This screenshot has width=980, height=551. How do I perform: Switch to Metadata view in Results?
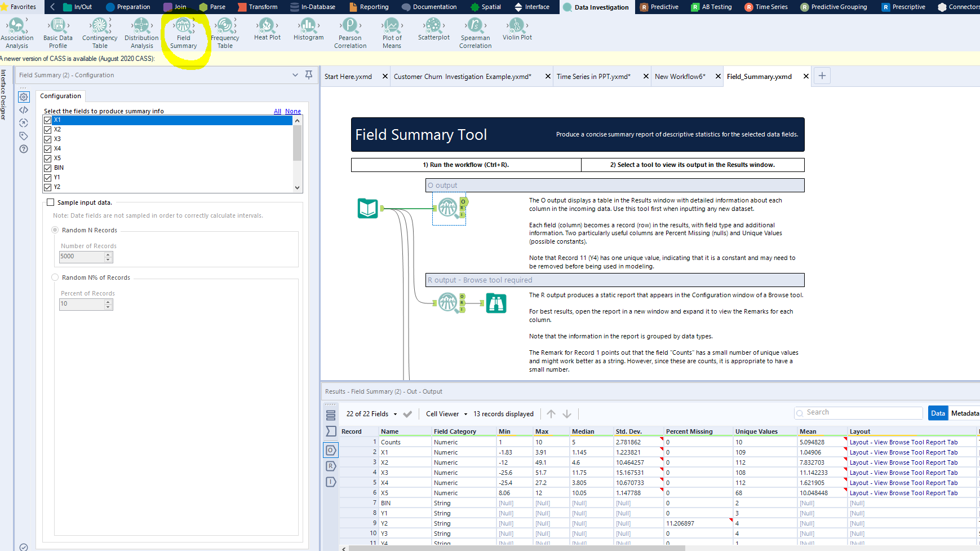click(964, 413)
